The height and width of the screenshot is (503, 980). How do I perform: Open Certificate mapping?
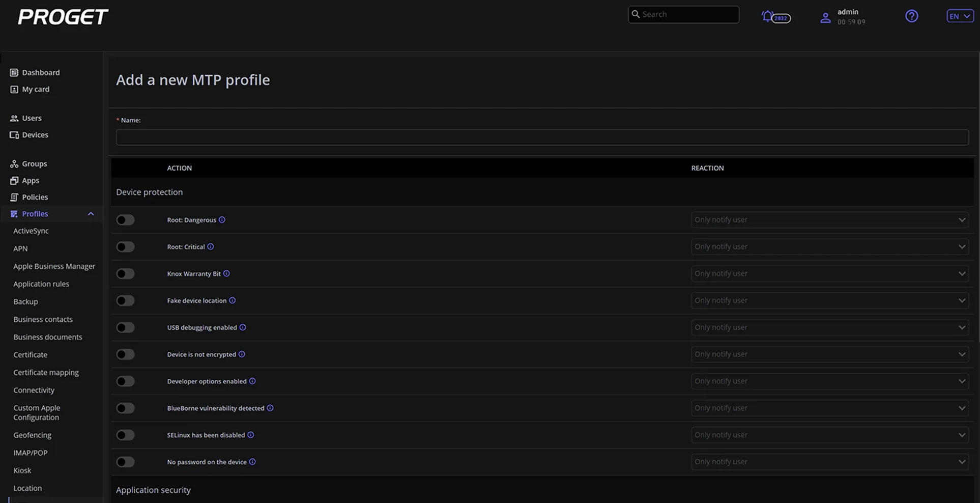click(x=46, y=373)
